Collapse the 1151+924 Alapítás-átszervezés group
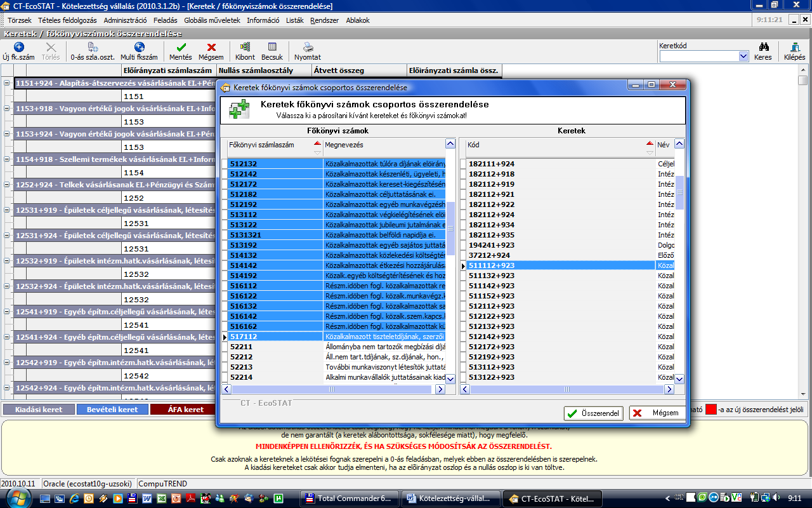 pyautogui.click(x=7, y=83)
